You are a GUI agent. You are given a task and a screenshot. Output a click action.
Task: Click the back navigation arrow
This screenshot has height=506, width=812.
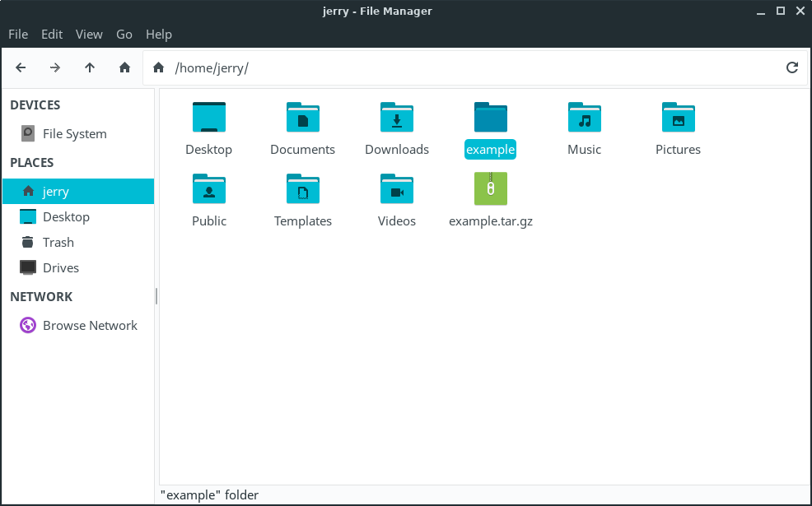(21, 67)
